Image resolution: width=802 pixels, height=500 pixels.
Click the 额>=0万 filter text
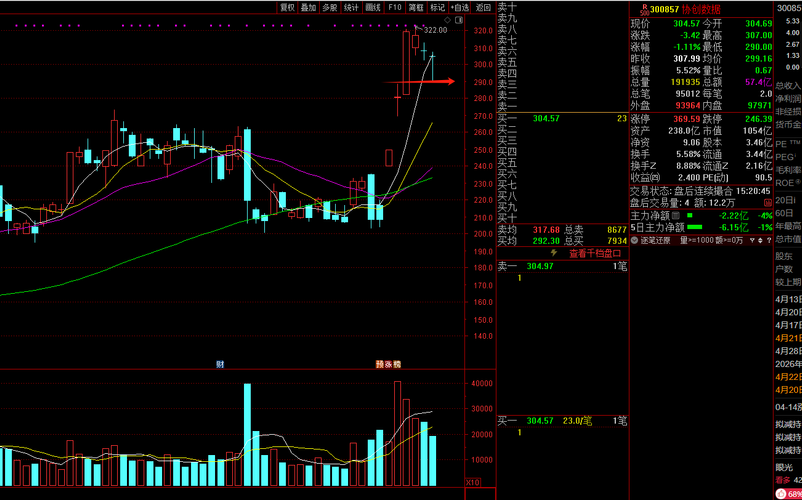pyautogui.click(x=730, y=240)
